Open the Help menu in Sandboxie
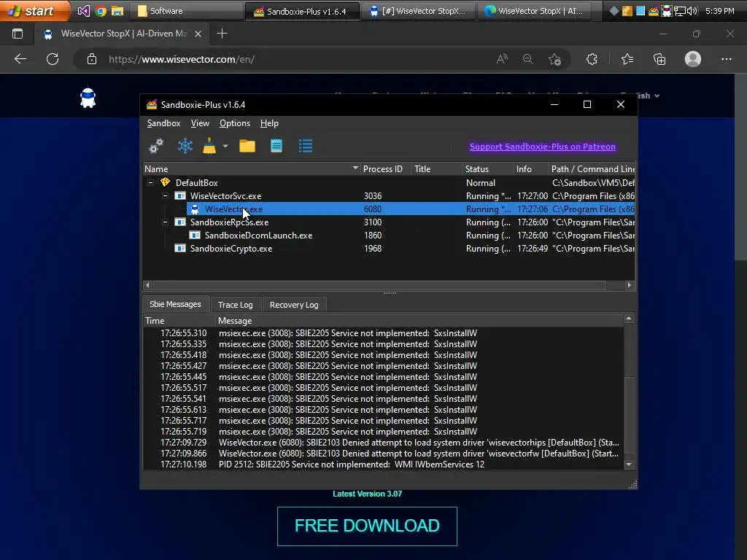The width and height of the screenshot is (747, 560). coord(269,123)
